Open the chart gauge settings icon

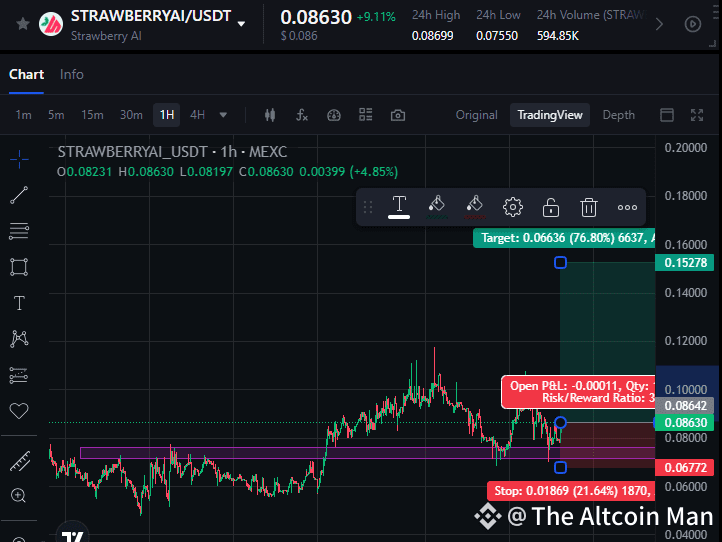pyautogui.click(x=334, y=115)
